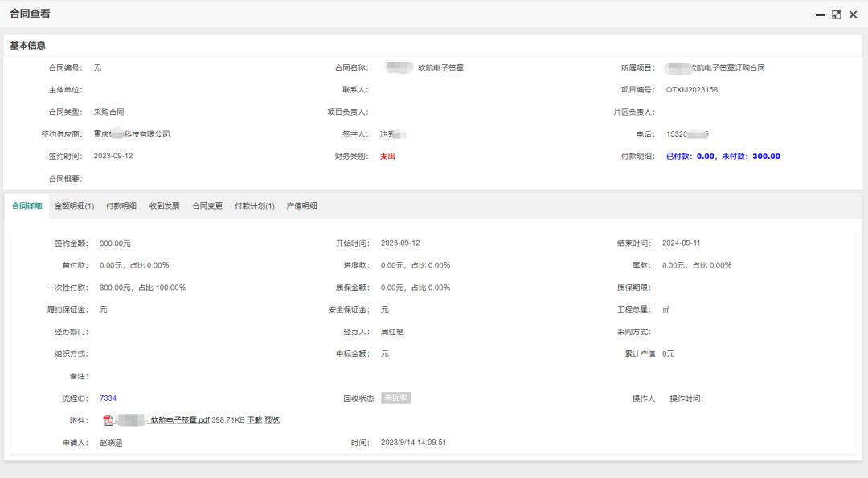Viewport: 868px width, 478px height.
Task: Minimize the 合同查看 dialog
Action: pos(819,14)
